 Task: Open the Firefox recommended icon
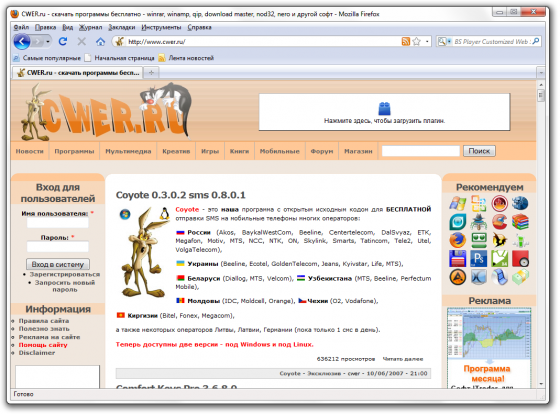point(458,240)
